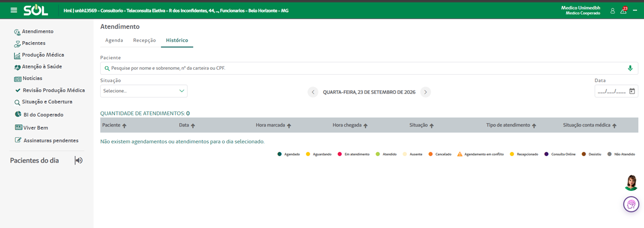Switch to the Recepção tab
Screen dimensions: 644x228
coord(144,40)
